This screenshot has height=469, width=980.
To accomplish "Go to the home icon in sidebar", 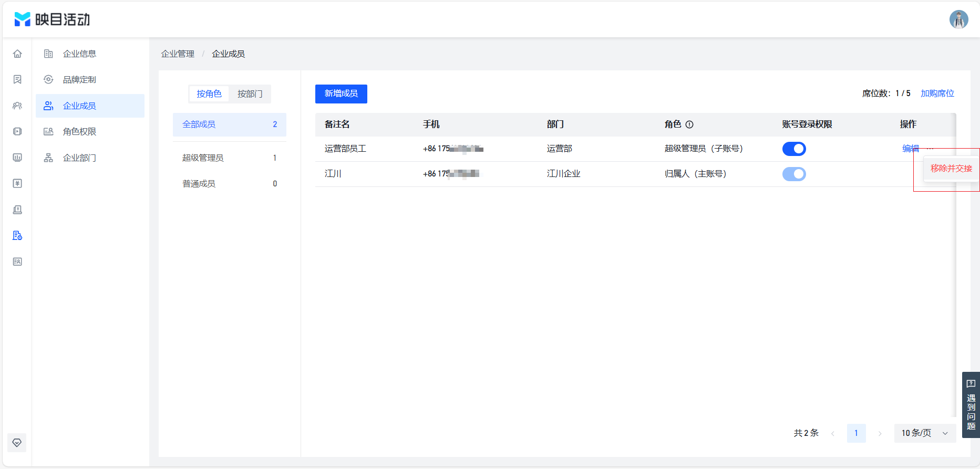I will [17, 54].
